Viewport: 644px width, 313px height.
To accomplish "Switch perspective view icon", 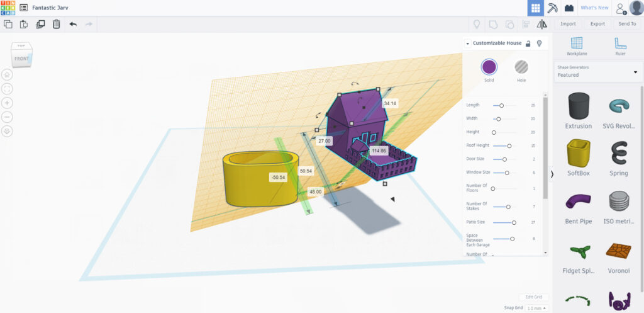I will (x=8, y=132).
